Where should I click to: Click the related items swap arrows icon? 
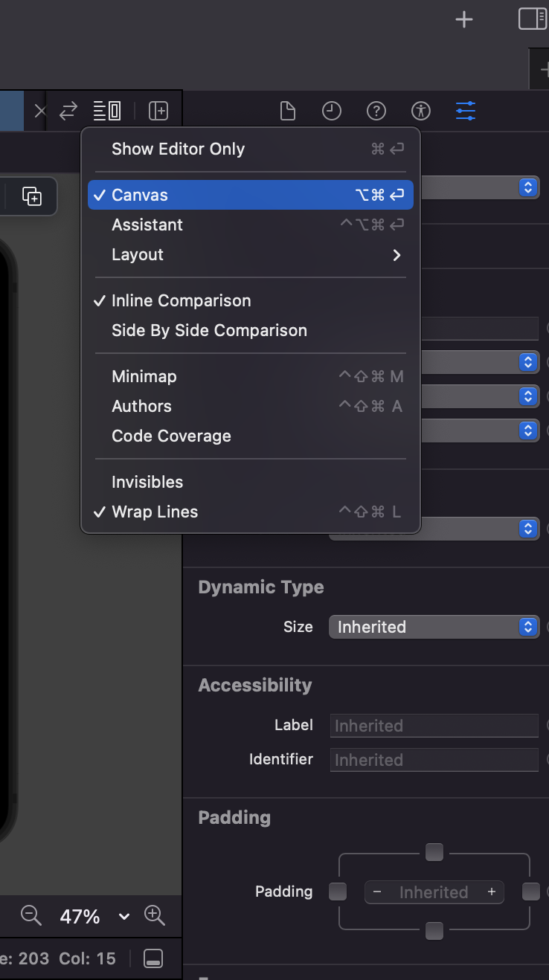coord(68,112)
